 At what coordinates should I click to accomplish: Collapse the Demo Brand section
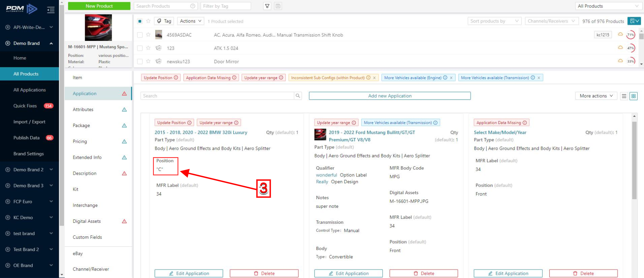coord(51,43)
